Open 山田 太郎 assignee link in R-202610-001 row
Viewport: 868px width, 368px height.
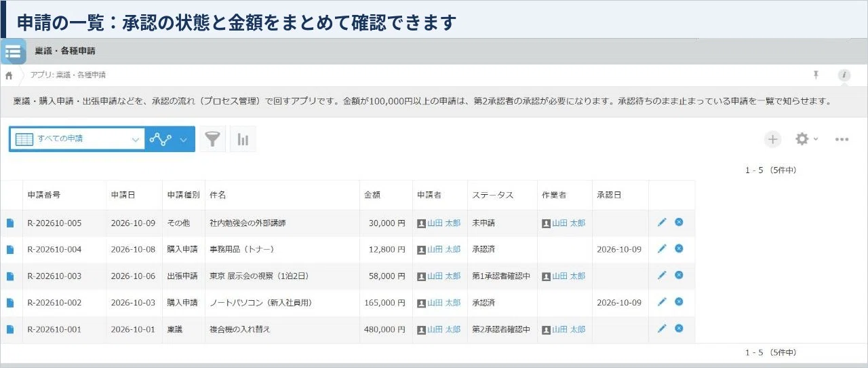pyautogui.click(x=568, y=329)
